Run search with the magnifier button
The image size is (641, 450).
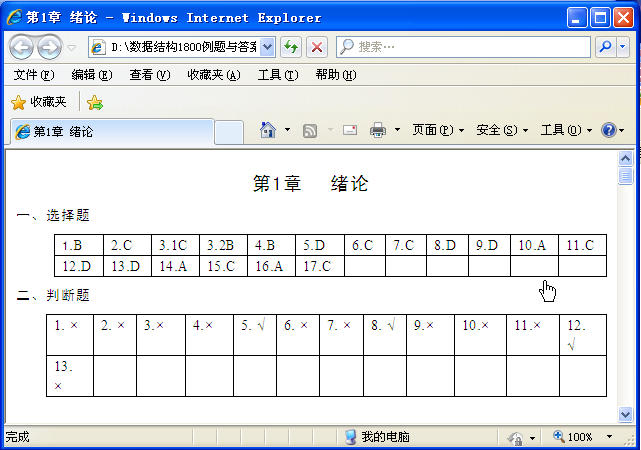pyautogui.click(x=605, y=47)
